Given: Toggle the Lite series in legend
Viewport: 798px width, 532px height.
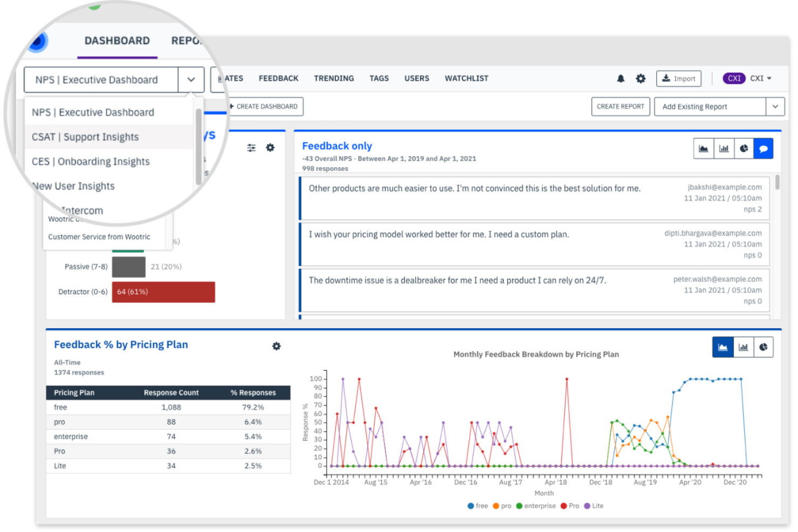Looking at the screenshot, I should point(594,506).
